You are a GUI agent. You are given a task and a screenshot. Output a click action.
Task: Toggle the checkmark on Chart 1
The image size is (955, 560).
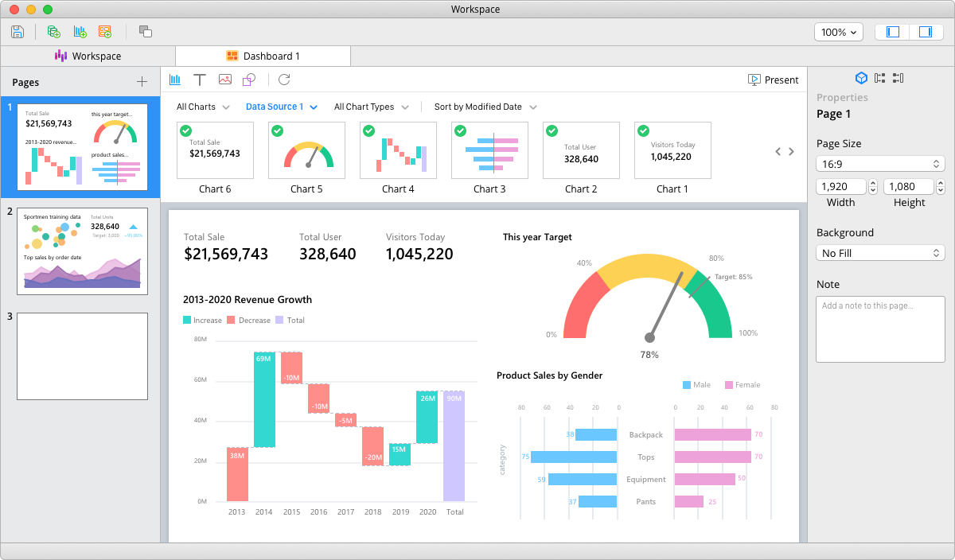click(x=643, y=130)
